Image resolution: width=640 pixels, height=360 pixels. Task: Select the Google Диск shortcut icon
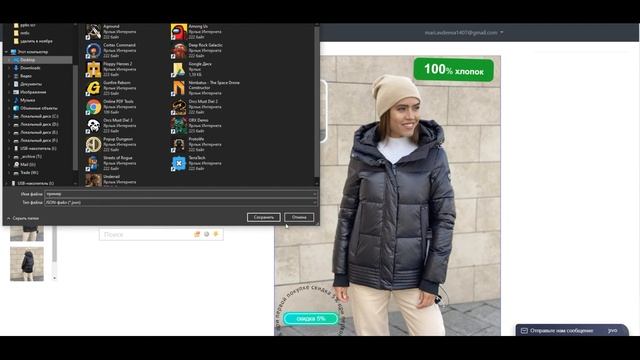(179, 69)
